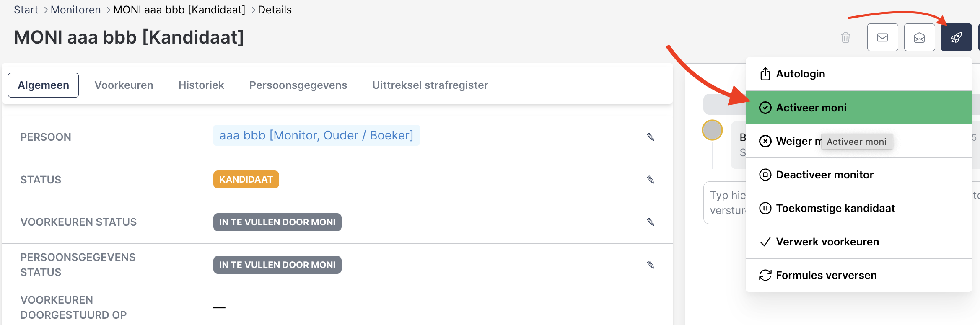Choose Toekomstige kandidaat option

pyautogui.click(x=835, y=208)
